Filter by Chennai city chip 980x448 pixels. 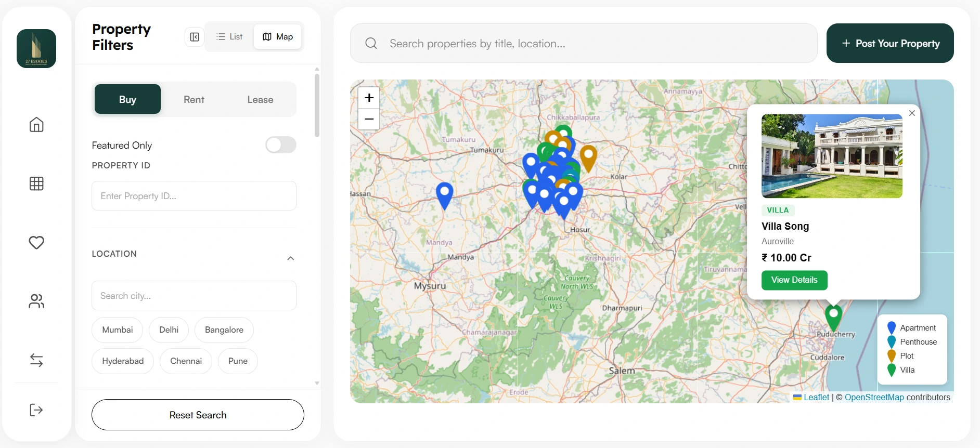186,361
